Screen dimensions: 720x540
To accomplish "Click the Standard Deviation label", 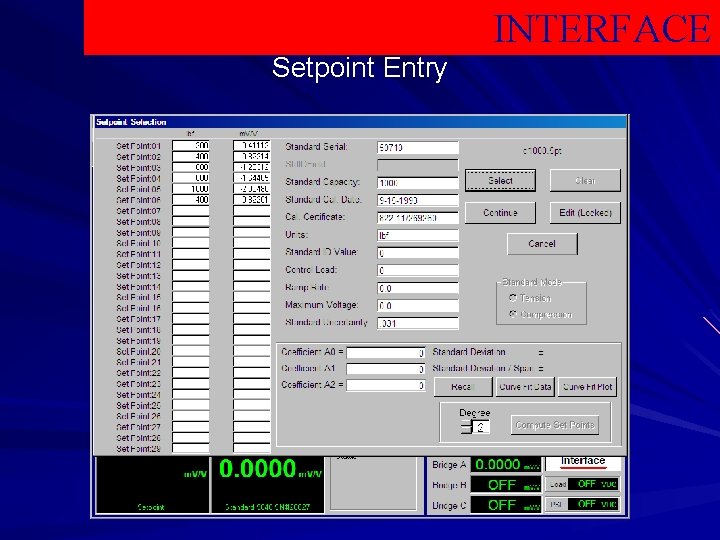I will point(469,352).
